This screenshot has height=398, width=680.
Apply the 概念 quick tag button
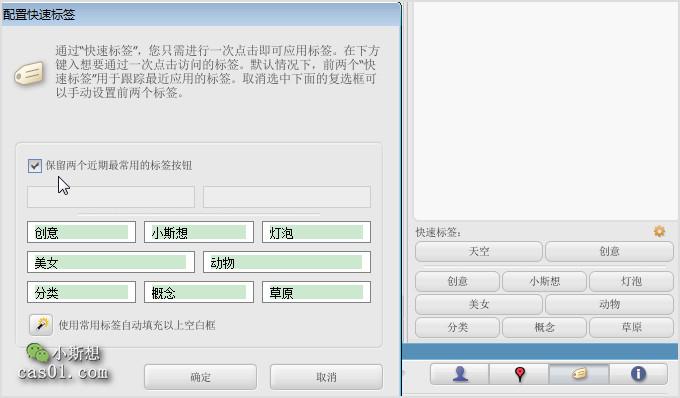click(544, 327)
